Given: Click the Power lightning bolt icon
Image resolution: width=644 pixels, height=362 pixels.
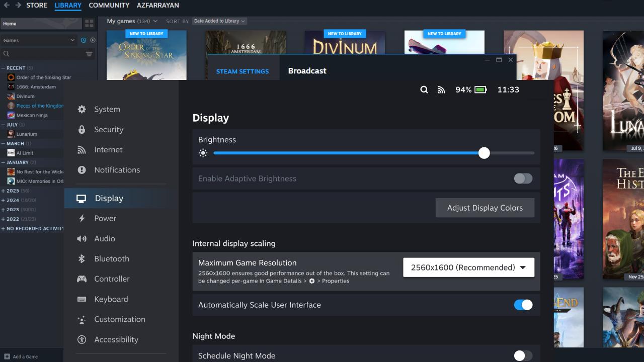Looking at the screenshot, I should click(x=82, y=218).
